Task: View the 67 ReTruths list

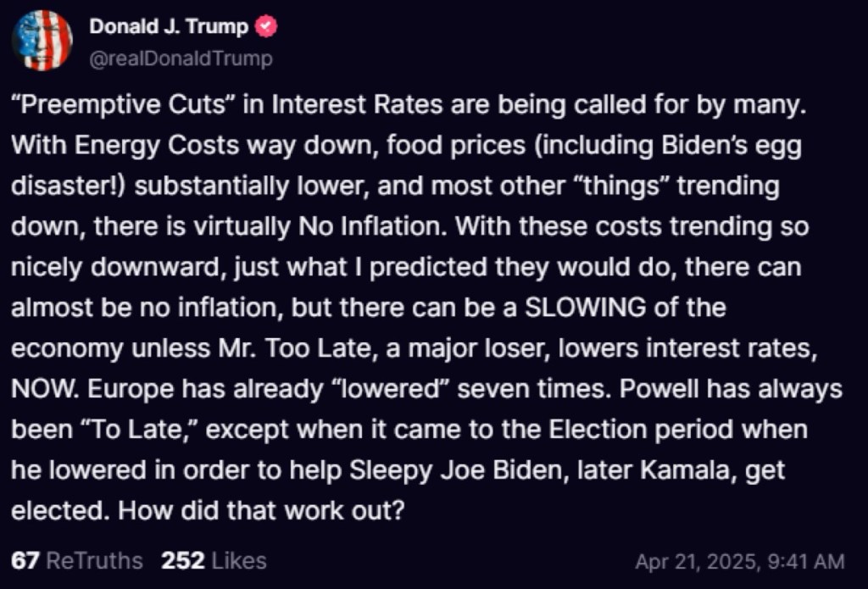Action: (x=77, y=560)
